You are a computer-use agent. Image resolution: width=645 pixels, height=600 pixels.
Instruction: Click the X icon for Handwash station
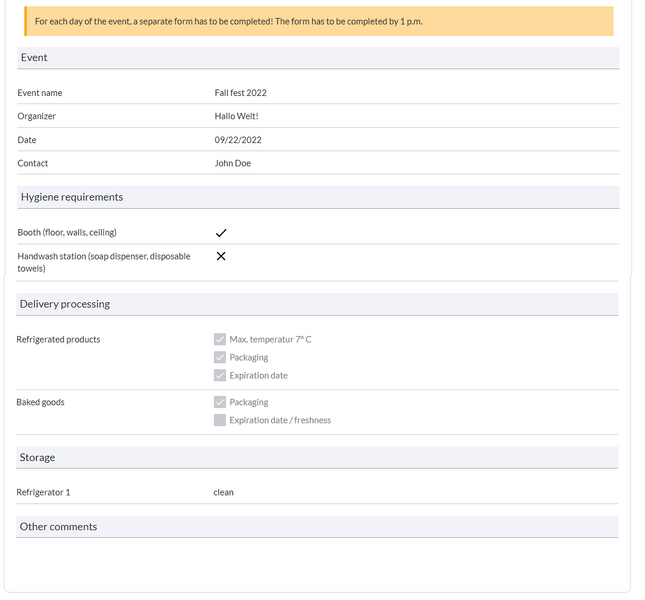221,256
